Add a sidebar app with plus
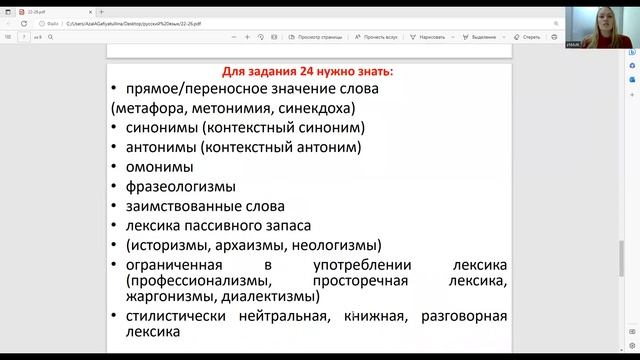 [x=632, y=95]
